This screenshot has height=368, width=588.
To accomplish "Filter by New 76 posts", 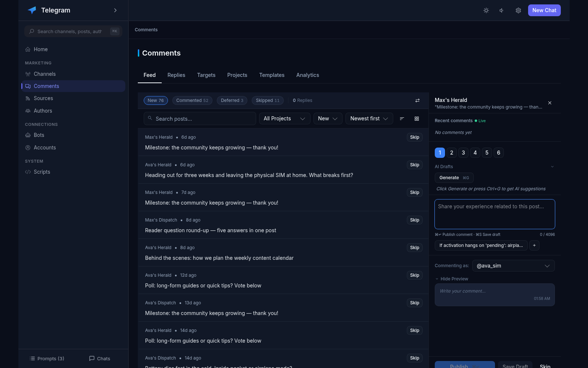I will (x=156, y=100).
